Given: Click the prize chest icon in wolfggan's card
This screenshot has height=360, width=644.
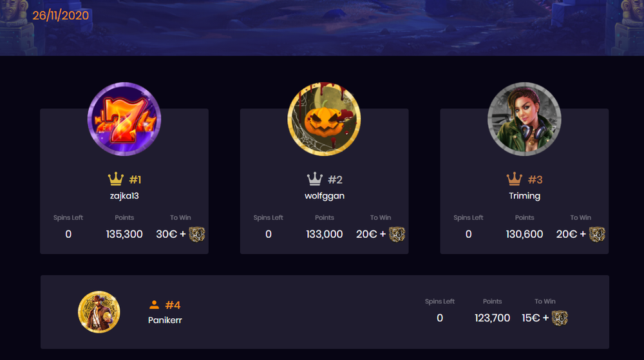Looking at the screenshot, I should 397,234.
